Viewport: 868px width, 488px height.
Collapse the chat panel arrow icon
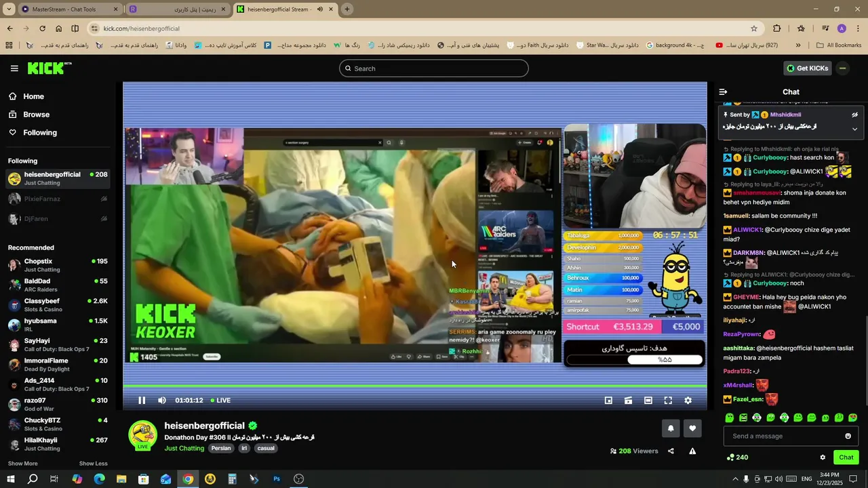coord(723,91)
